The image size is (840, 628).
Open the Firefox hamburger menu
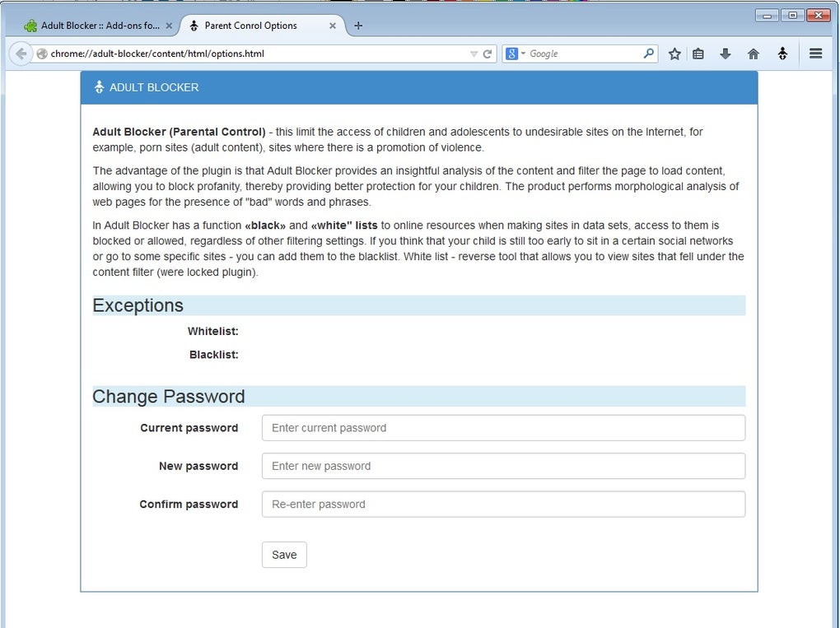[x=816, y=53]
